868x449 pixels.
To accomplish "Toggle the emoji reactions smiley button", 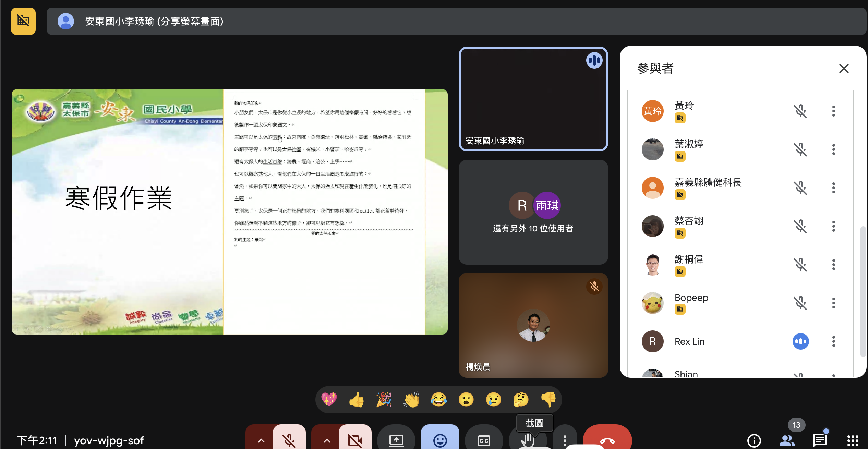I will tap(440, 440).
